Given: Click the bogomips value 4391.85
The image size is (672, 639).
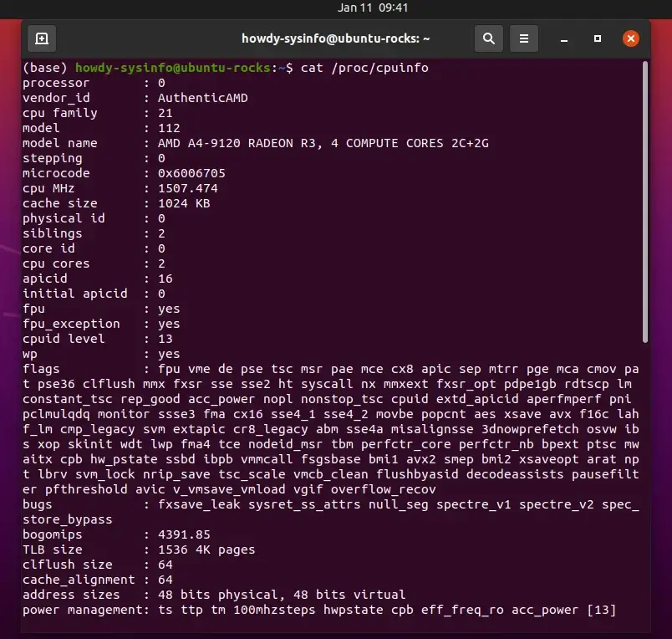Looking at the screenshot, I should 184,534.
